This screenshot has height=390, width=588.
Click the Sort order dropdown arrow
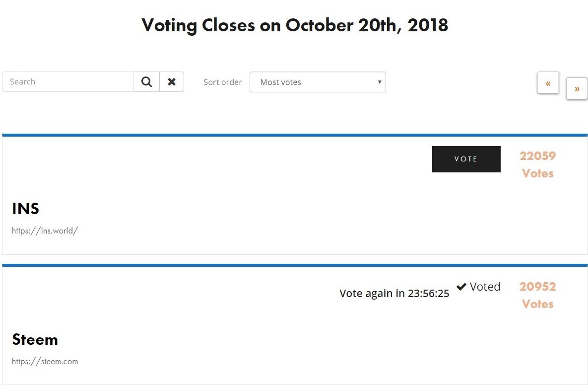tap(380, 82)
